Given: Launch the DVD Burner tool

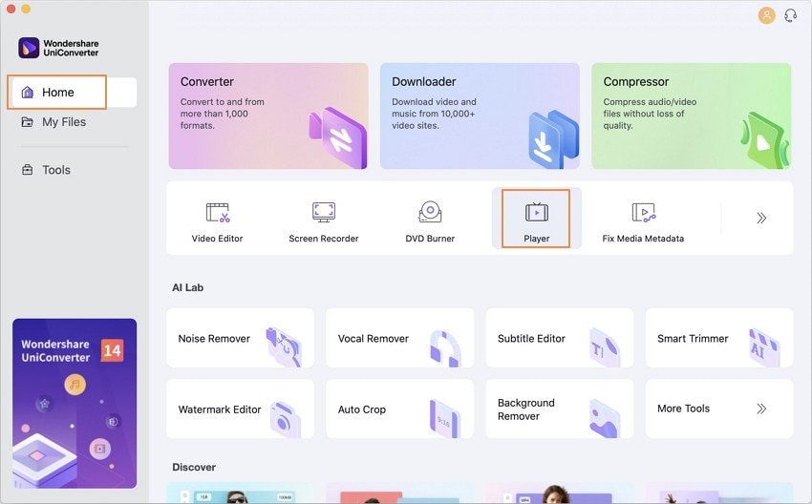Looking at the screenshot, I should pyautogui.click(x=430, y=221).
